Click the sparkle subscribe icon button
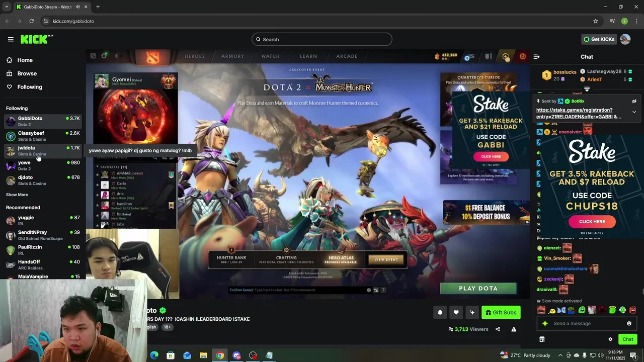The image size is (644, 362). [472, 312]
